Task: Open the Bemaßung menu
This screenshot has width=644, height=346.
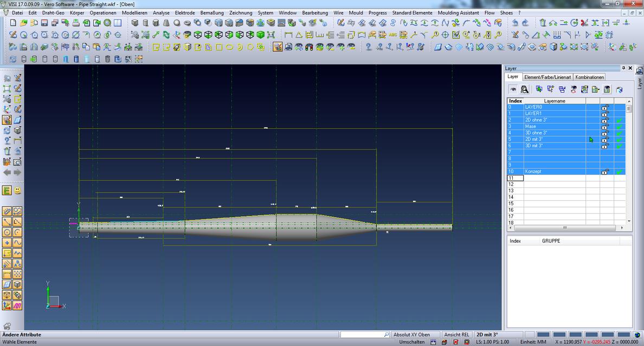Action: [212, 12]
